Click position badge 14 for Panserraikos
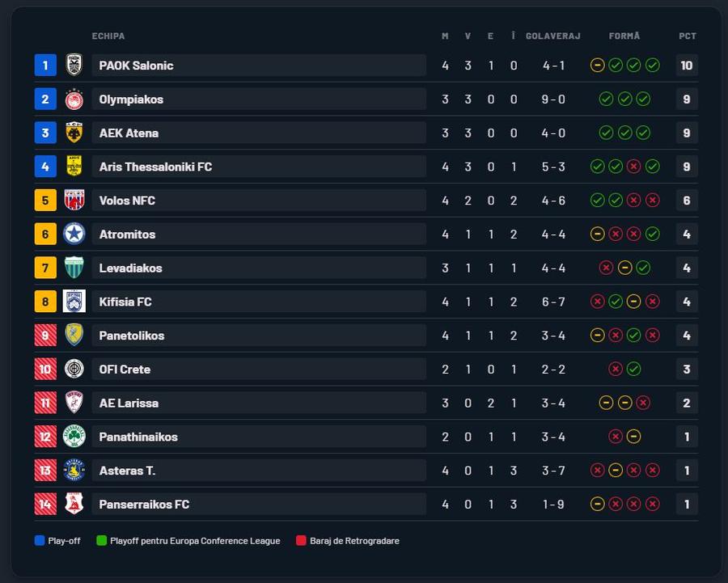 [45, 504]
